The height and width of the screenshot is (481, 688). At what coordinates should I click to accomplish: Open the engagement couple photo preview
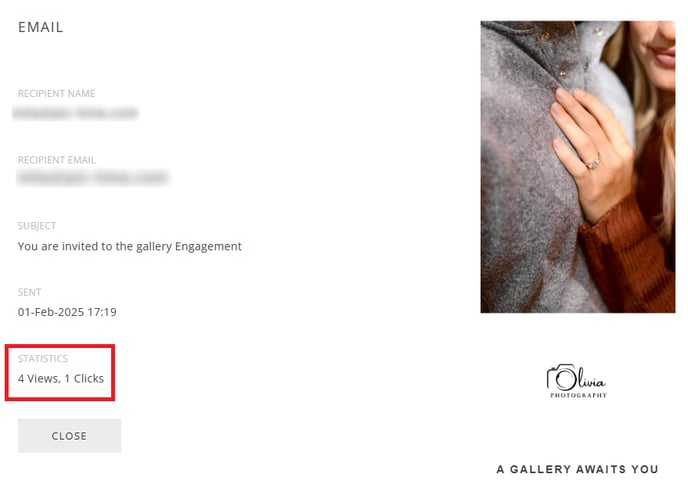click(x=577, y=167)
